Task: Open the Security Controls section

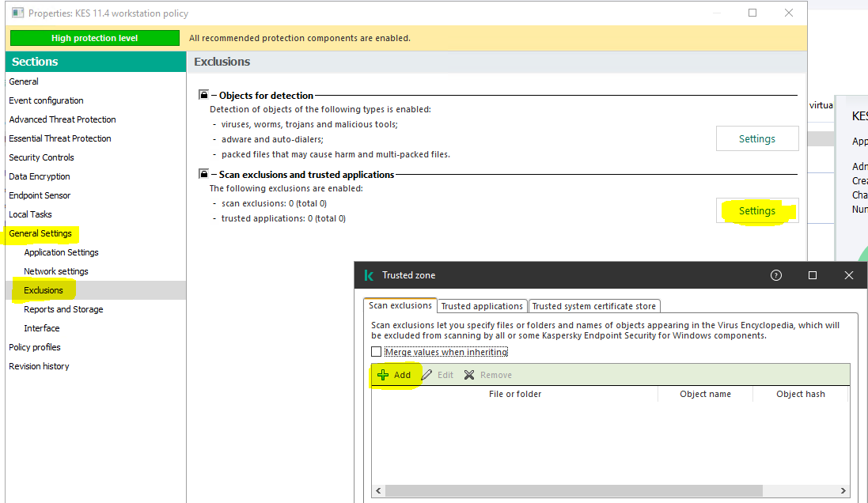Action: click(41, 157)
